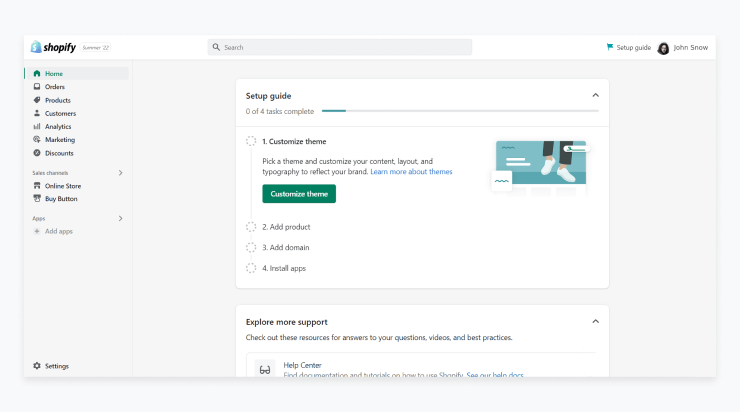This screenshot has width=740, height=412.
Task: Click the search magnifier icon
Action: (x=216, y=47)
